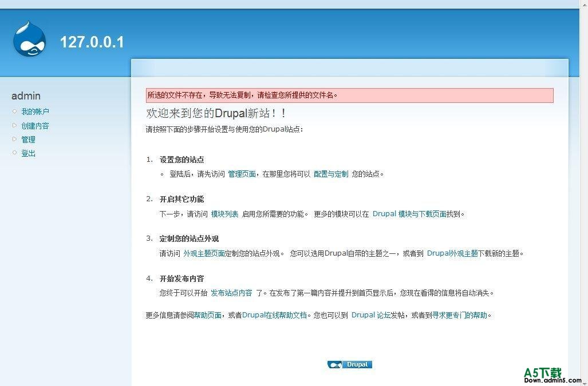Expand the 管理 menu arrow
Viewport: 588px width, 386px height.
coord(15,139)
